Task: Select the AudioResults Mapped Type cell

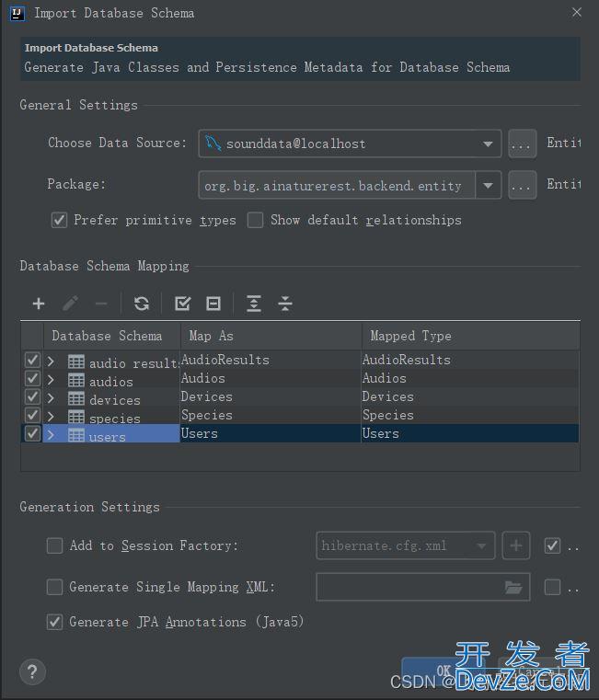Action: point(470,360)
